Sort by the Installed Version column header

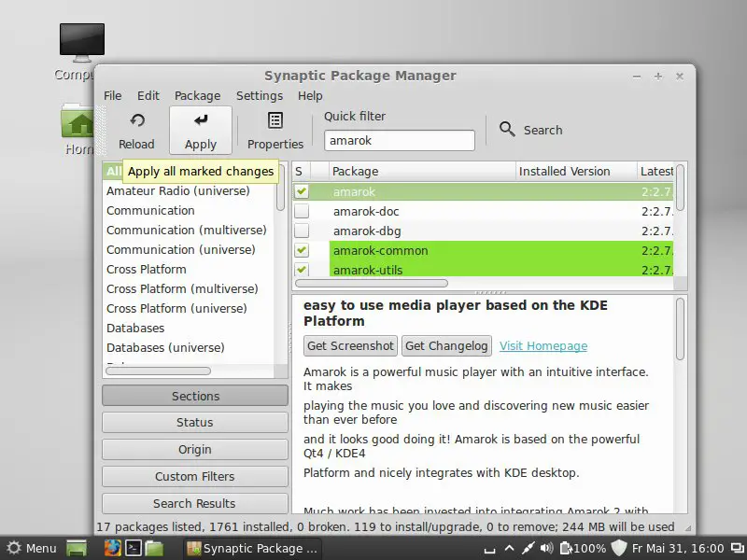576,172
